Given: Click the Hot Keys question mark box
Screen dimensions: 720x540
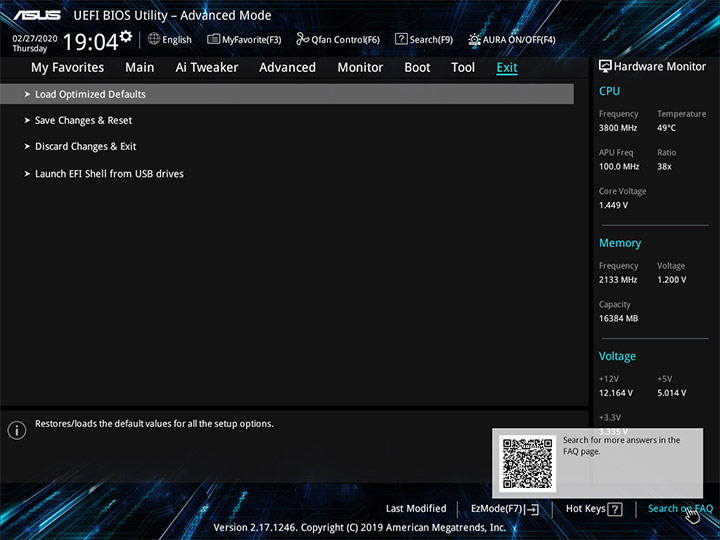Looking at the screenshot, I should (x=615, y=509).
